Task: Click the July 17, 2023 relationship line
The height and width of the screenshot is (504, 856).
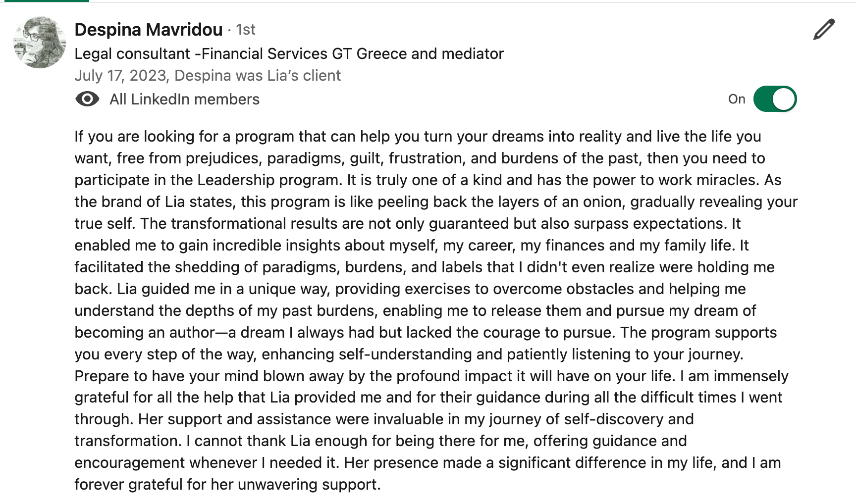Action: coord(208,75)
